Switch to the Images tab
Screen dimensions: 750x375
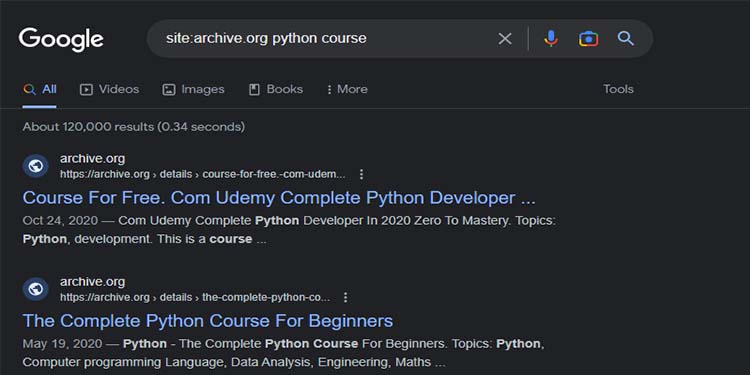click(193, 89)
